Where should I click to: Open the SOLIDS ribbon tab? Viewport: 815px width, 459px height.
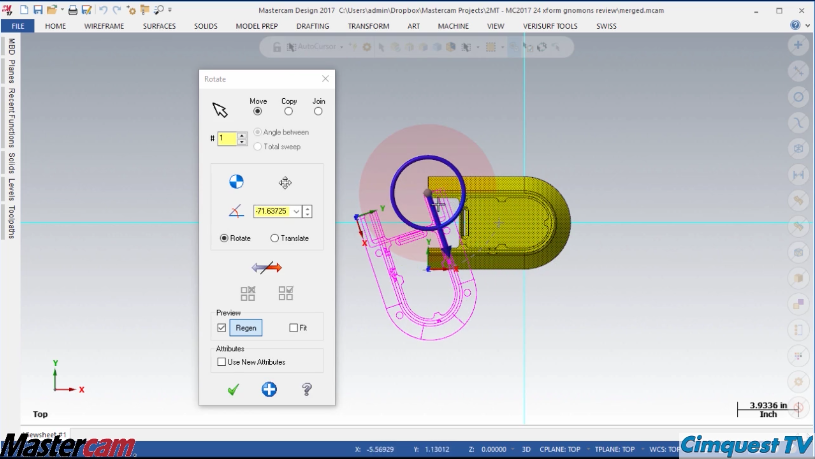pos(205,25)
